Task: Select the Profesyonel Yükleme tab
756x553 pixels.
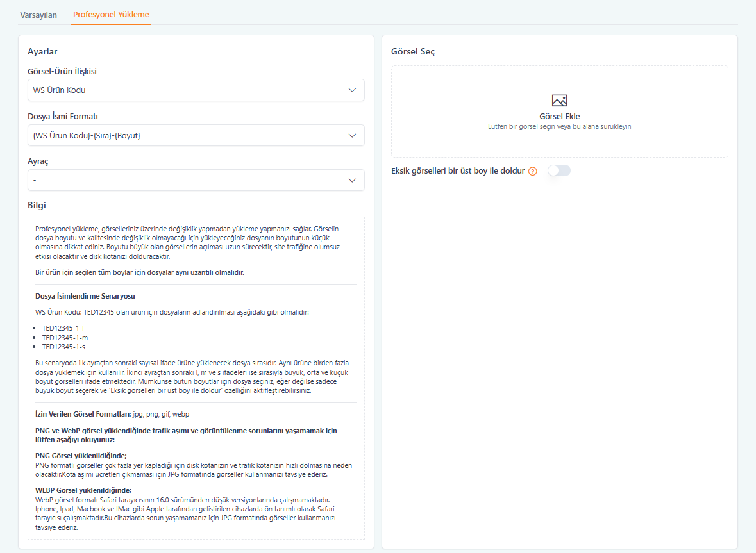Action: tap(111, 14)
